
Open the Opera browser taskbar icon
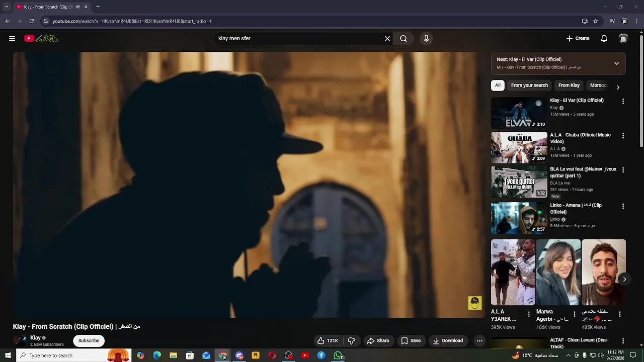(272, 355)
